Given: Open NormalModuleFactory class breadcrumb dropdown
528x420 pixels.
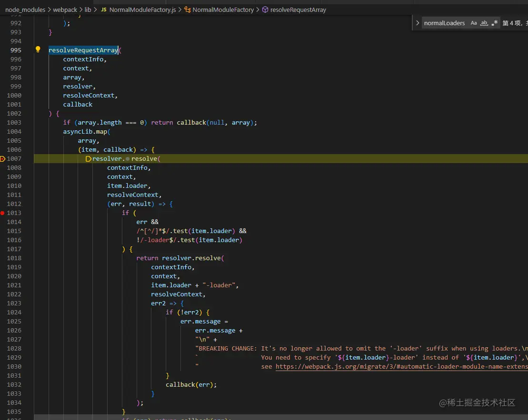Looking at the screenshot, I should click(223, 10).
